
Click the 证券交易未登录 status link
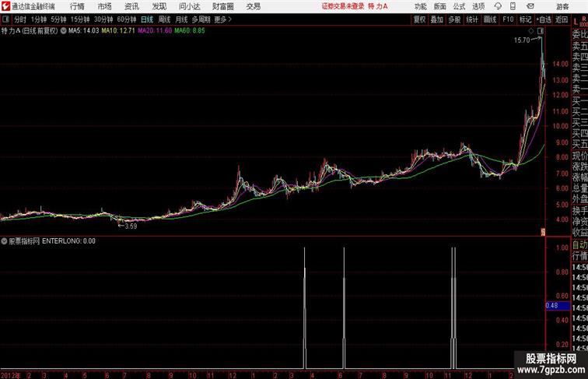pyautogui.click(x=343, y=6)
